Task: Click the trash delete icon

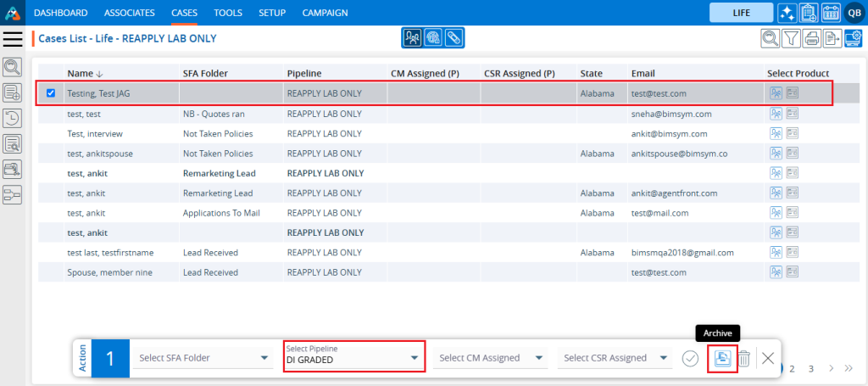Action: click(743, 358)
